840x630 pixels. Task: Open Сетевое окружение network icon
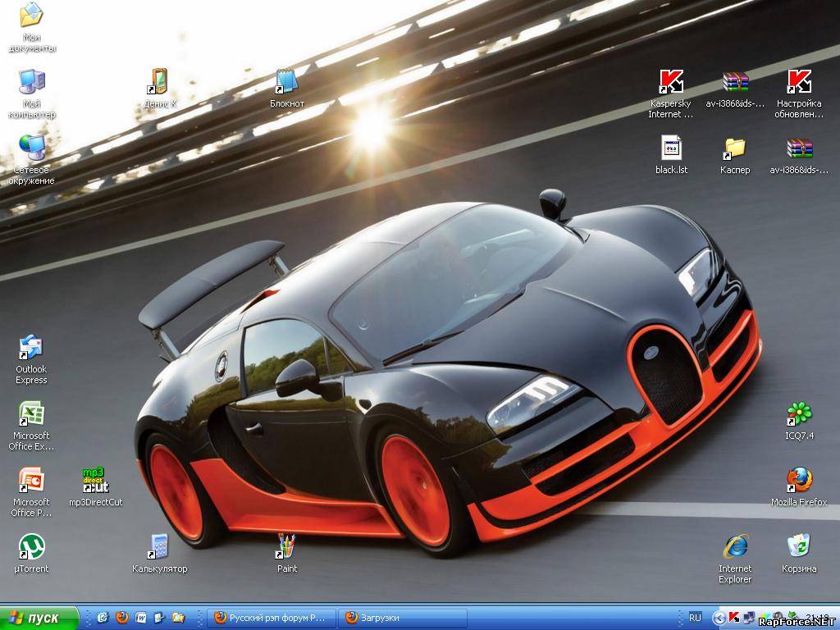[x=32, y=148]
